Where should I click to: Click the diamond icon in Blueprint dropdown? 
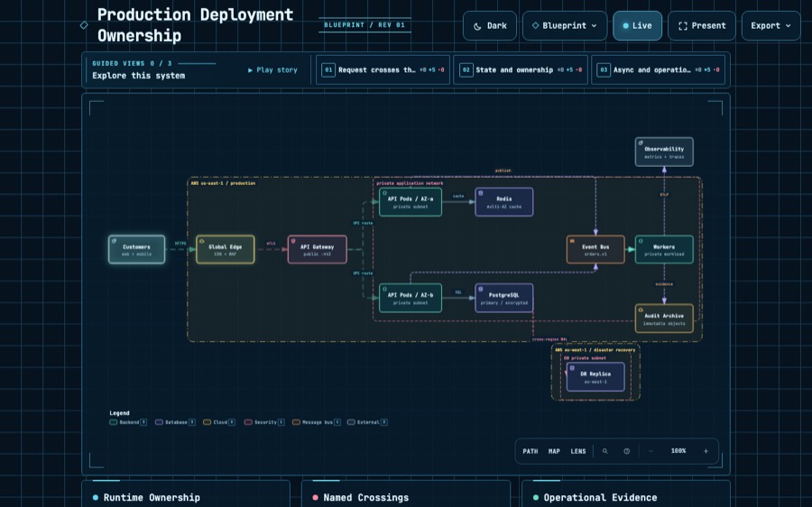(535, 25)
